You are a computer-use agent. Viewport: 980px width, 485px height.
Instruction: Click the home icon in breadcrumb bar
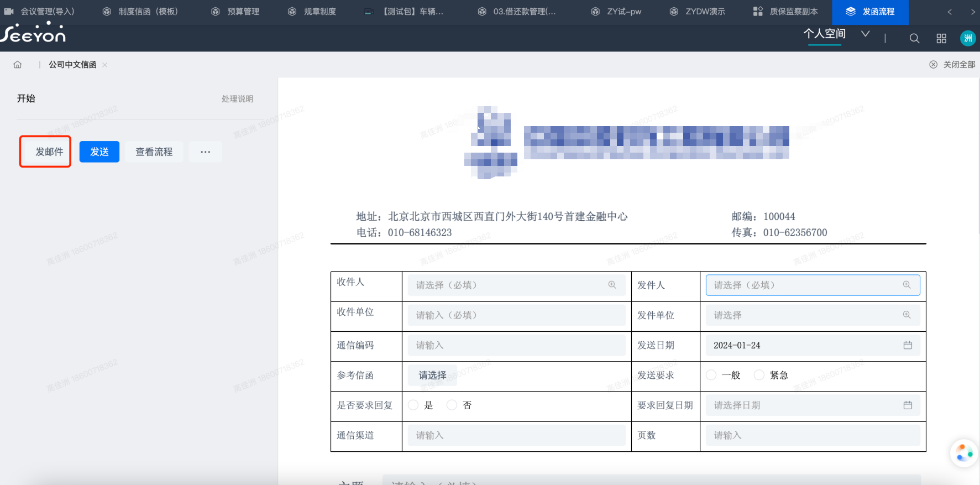coord(18,65)
